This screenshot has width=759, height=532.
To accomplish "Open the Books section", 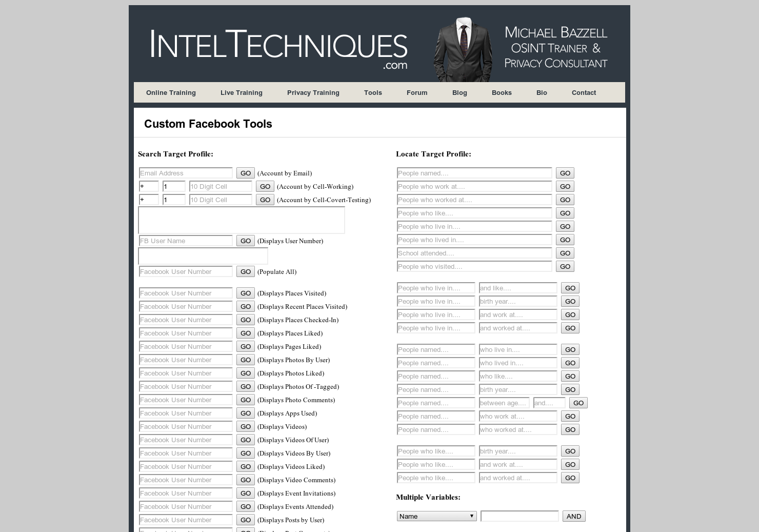I will [x=502, y=92].
